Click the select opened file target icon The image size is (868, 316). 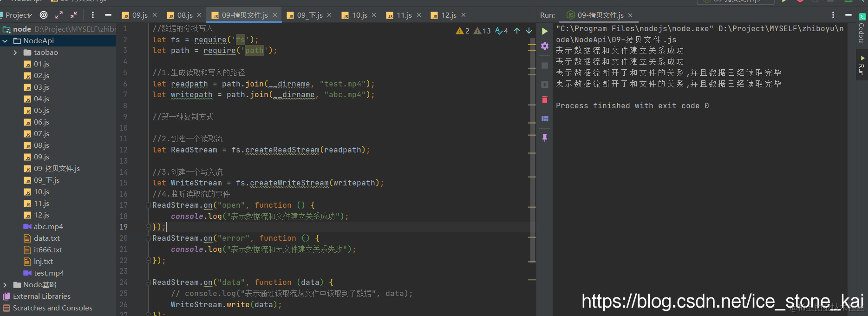(44, 15)
